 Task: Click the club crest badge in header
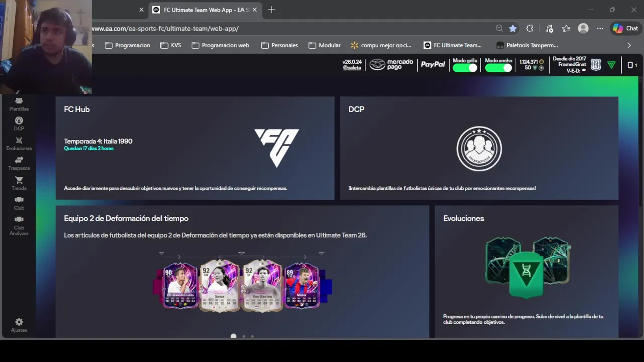pyautogui.click(x=596, y=65)
